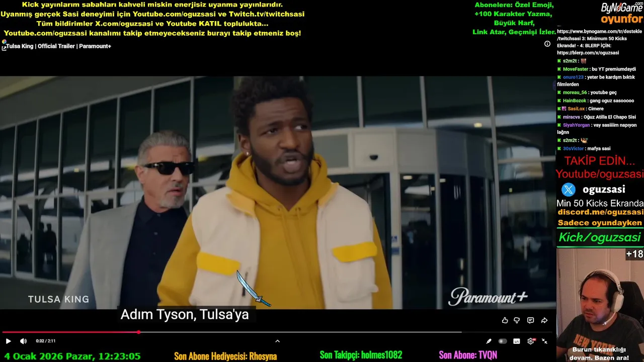Click the oyunfor logo
Screen dimensions: 644x362
click(622, 20)
